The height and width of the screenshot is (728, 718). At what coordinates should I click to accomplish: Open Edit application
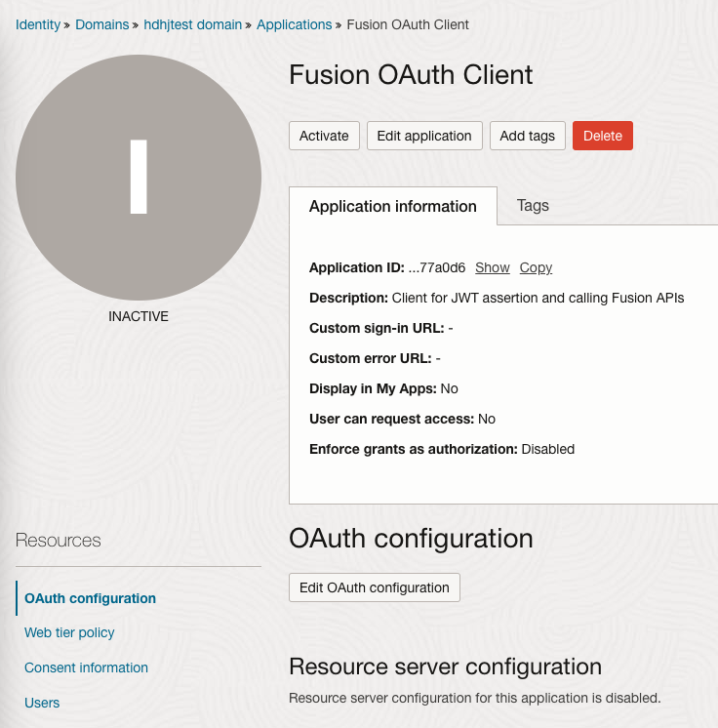coord(424,136)
